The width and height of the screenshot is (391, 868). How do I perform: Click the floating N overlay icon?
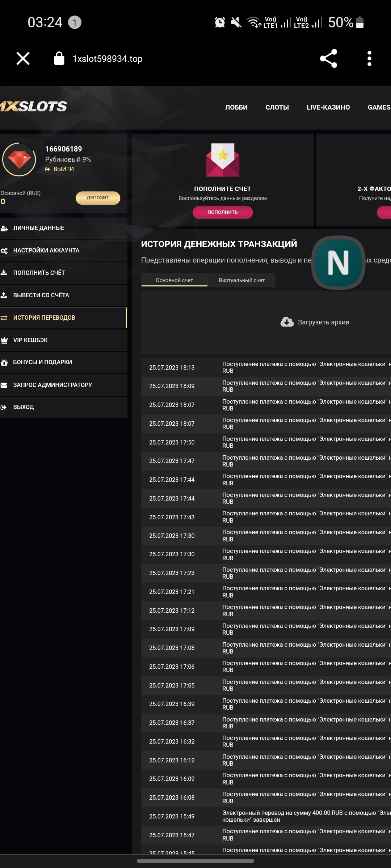tap(338, 263)
